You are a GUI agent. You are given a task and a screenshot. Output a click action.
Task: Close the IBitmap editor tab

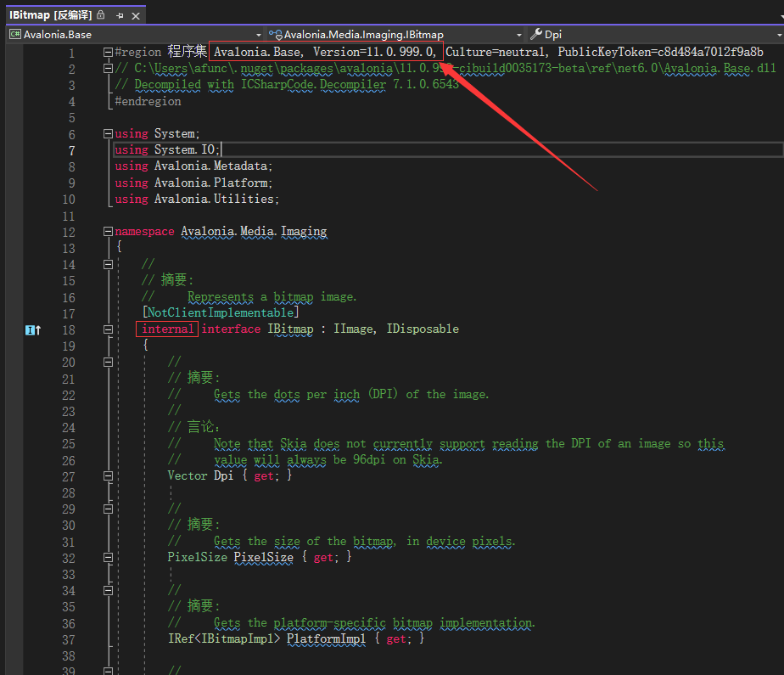(x=136, y=14)
